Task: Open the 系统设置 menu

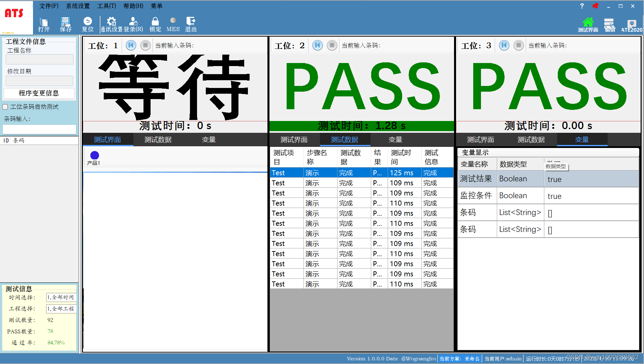Action: [77, 6]
